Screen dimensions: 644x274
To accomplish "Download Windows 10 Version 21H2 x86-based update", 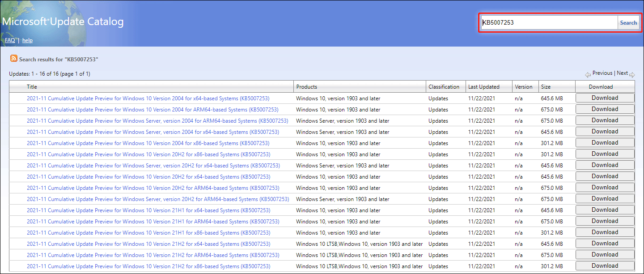I will [605, 266].
